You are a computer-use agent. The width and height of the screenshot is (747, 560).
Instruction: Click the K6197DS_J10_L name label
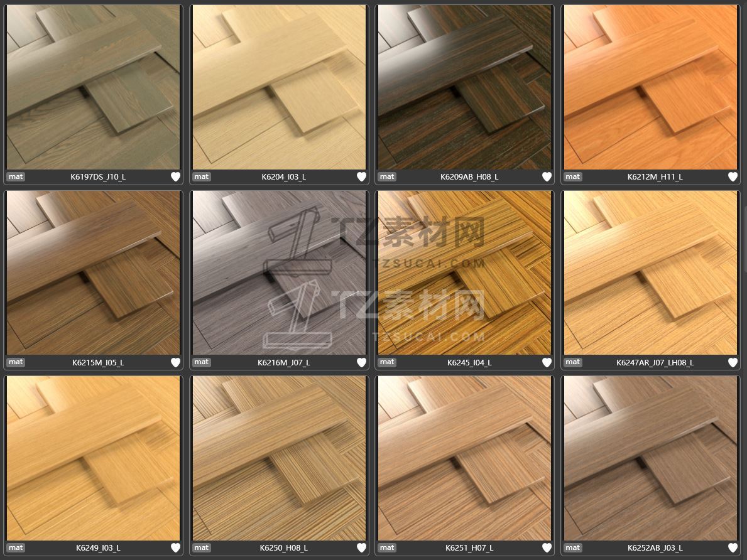pos(98,176)
